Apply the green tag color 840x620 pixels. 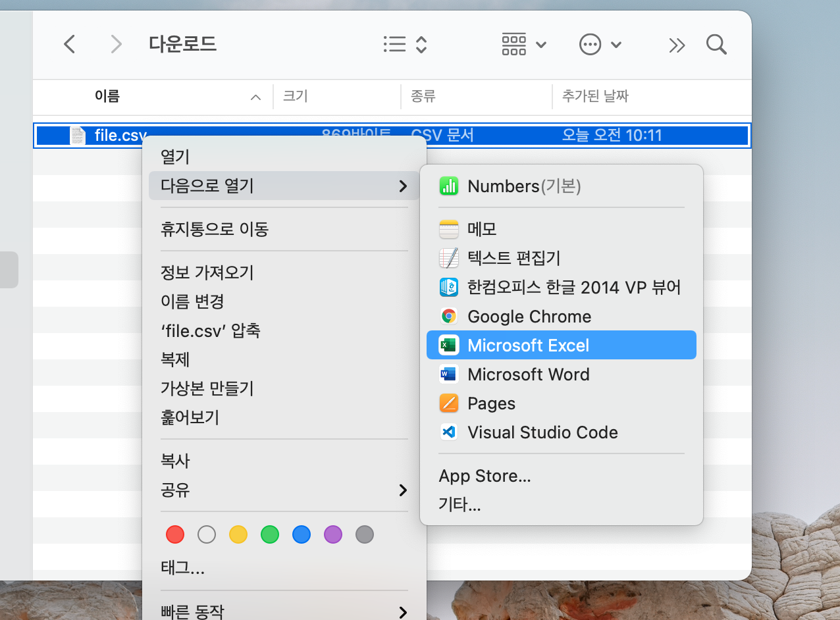tap(270, 534)
